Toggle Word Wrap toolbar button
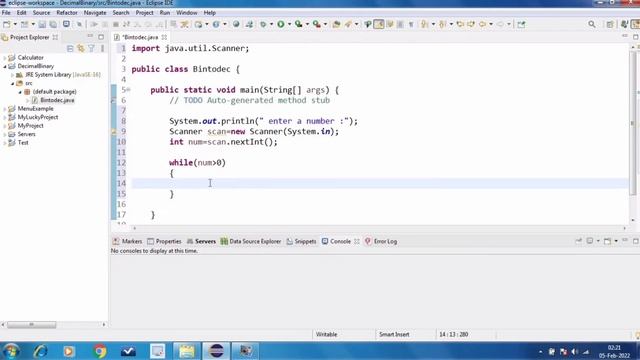Image resolution: width=640 pixels, height=360 pixels. 390,24
